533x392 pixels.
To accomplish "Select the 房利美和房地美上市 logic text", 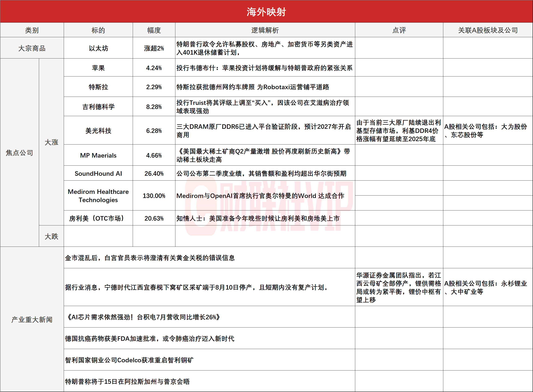I will point(258,218).
